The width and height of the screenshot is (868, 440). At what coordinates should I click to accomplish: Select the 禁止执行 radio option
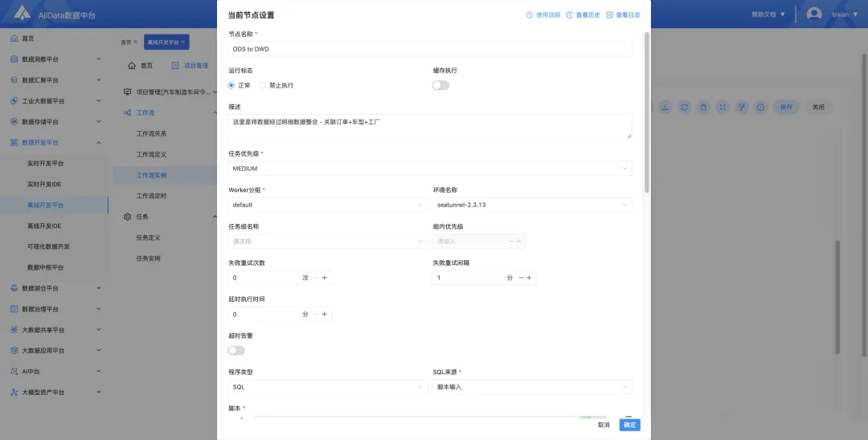click(262, 85)
